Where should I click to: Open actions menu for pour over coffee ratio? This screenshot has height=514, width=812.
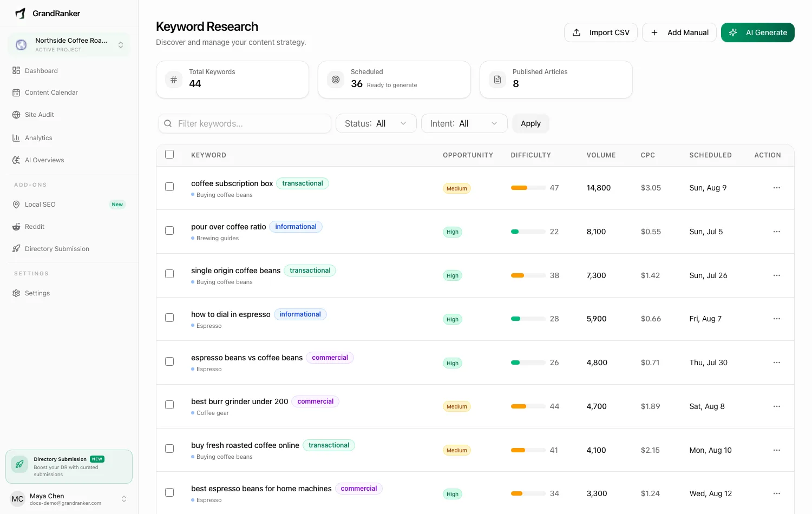pos(777,232)
